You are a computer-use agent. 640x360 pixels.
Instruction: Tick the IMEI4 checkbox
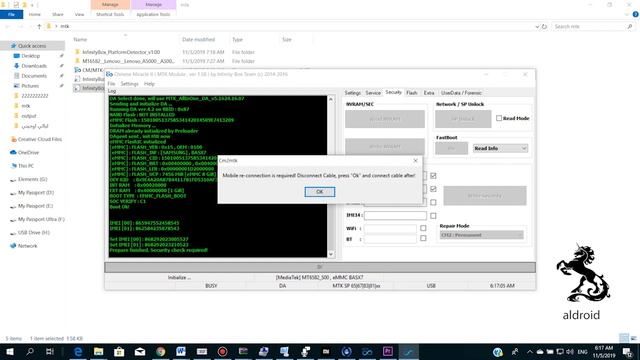point(433,216)
